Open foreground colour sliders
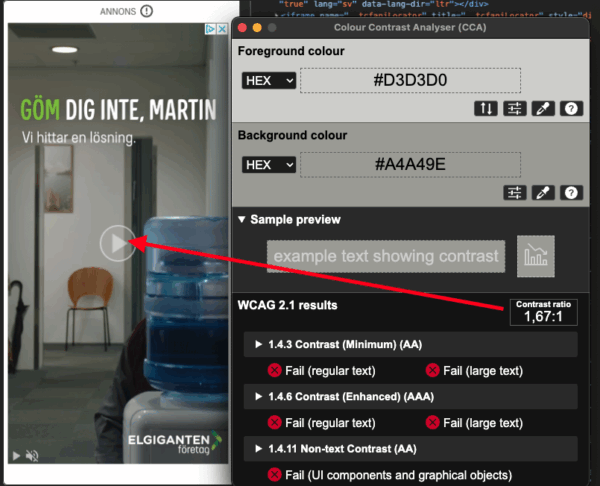This screenshot has height=486, width=600. point(514,109)
